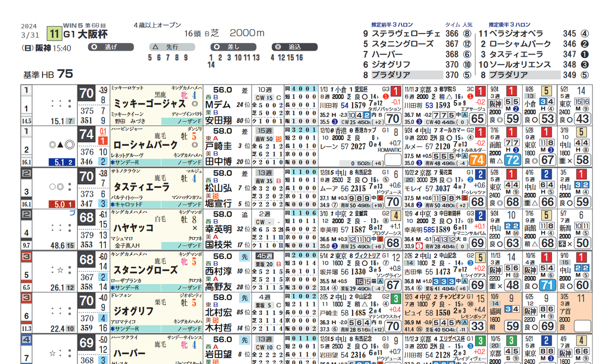Viewport: 604px width, 364px height.
Task: Select the 先行 running-style legend label
Action: pyautogui.click(x=172, y=47)
